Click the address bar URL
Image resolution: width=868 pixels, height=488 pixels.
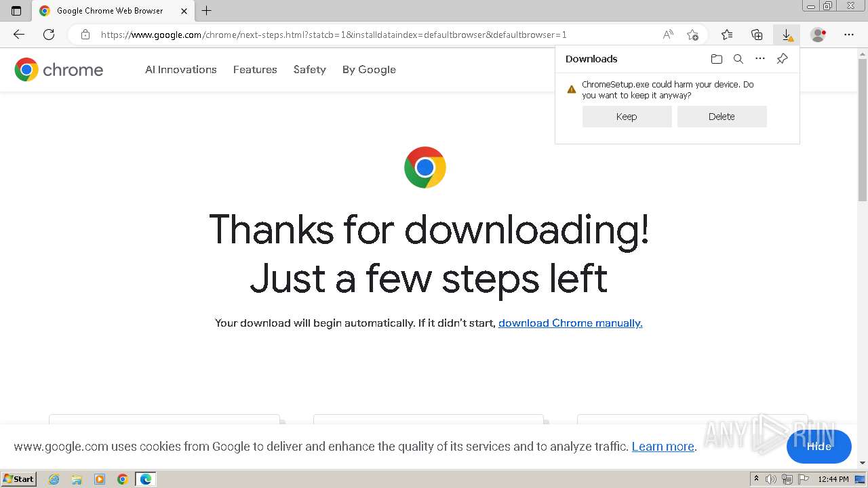pos(334,35)
